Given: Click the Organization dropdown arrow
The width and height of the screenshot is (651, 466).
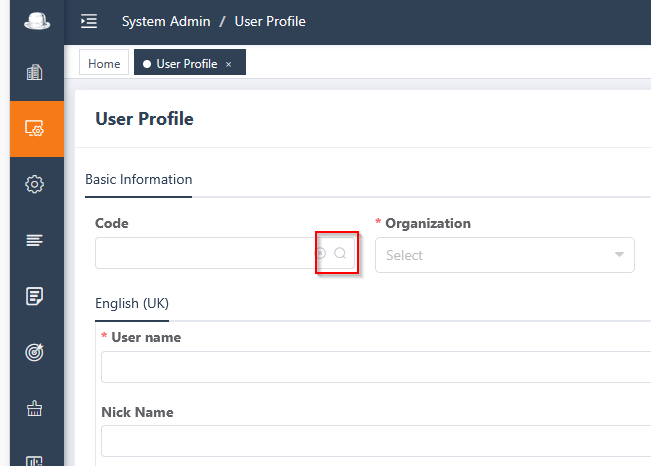Looking at the screenshot, I should (x=620, y=255).
